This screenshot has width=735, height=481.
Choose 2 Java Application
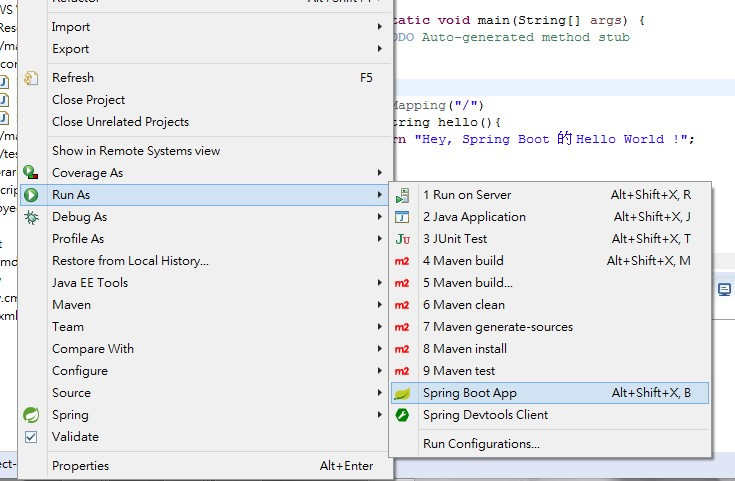coord(550,217)
